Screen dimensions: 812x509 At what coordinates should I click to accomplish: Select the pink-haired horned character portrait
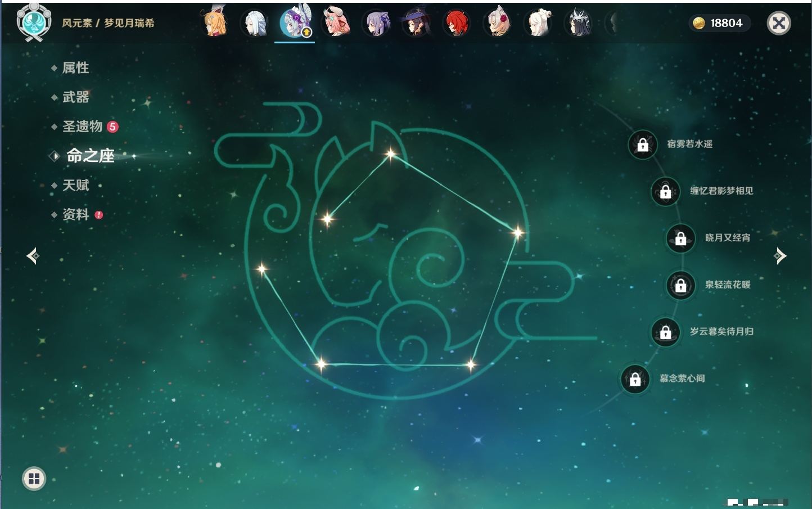click(336, 23)
